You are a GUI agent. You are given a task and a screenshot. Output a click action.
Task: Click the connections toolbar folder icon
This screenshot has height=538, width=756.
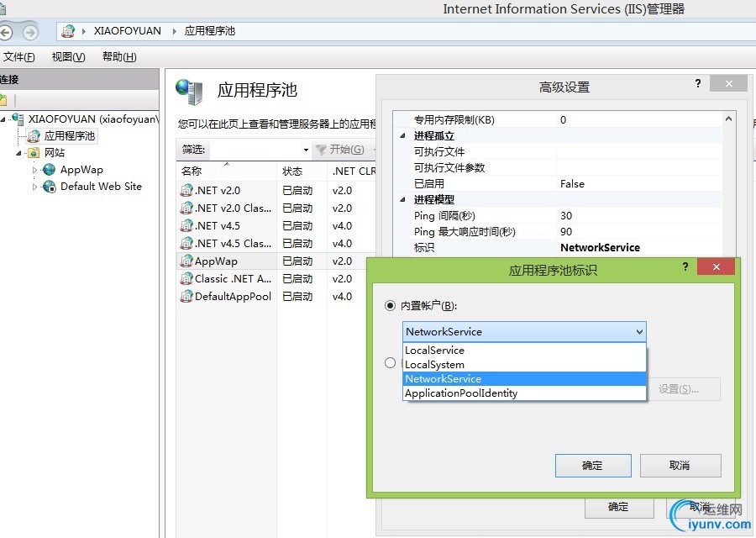3,100
